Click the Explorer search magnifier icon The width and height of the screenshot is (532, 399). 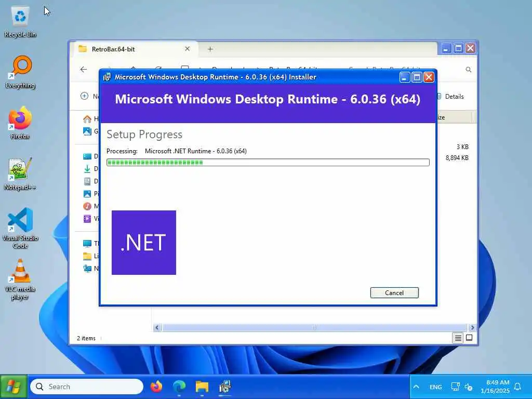(469, 70)
